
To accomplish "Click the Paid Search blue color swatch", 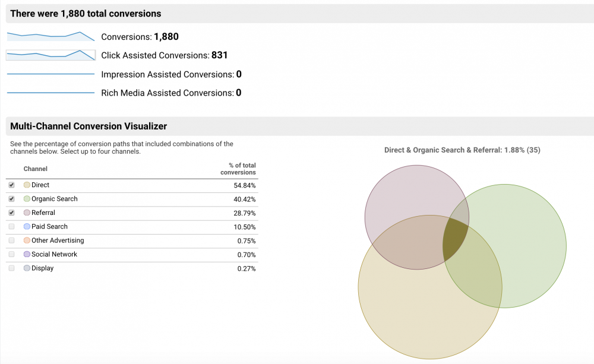I will pos(27,226).
